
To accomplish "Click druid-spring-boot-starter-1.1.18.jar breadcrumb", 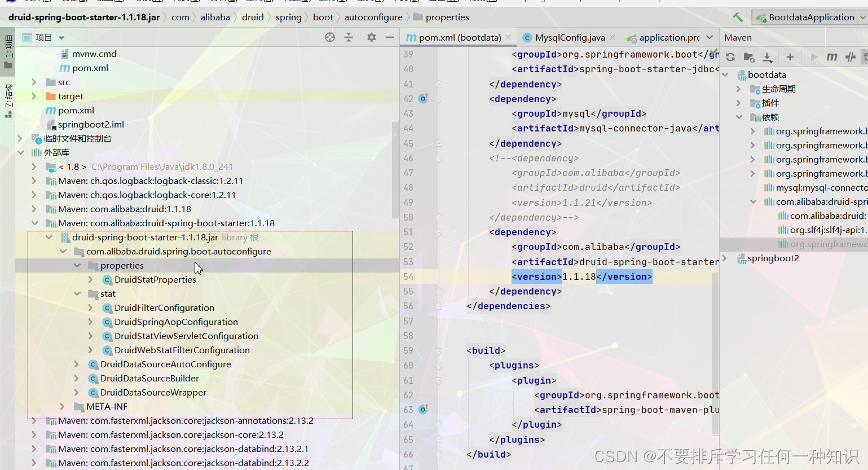I will 84,17.
